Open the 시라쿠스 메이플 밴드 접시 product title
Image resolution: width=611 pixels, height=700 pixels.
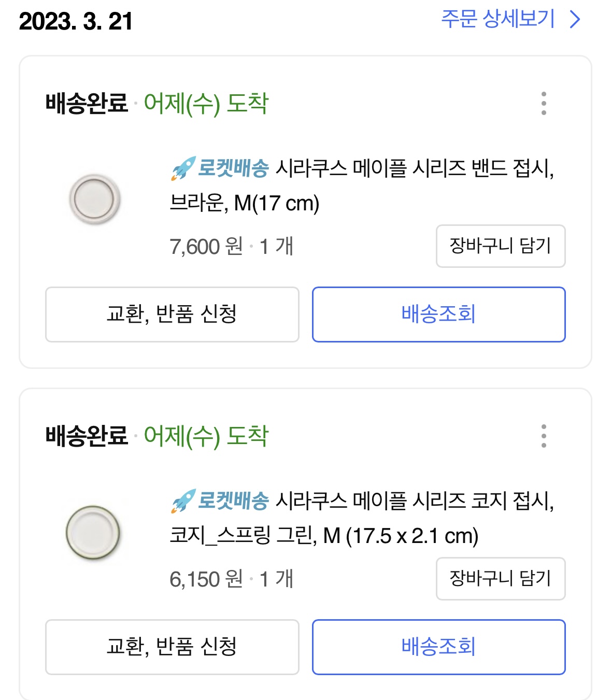(x=362, y=186)
